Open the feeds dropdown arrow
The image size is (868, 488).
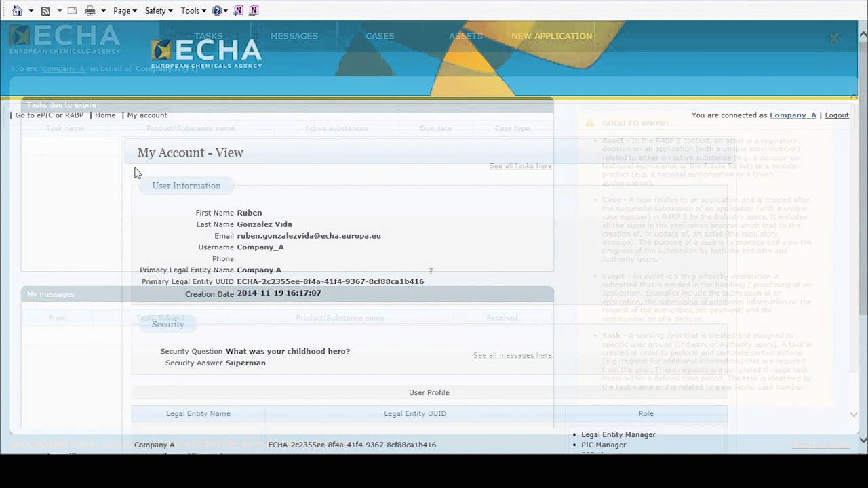tap(60, 11)
